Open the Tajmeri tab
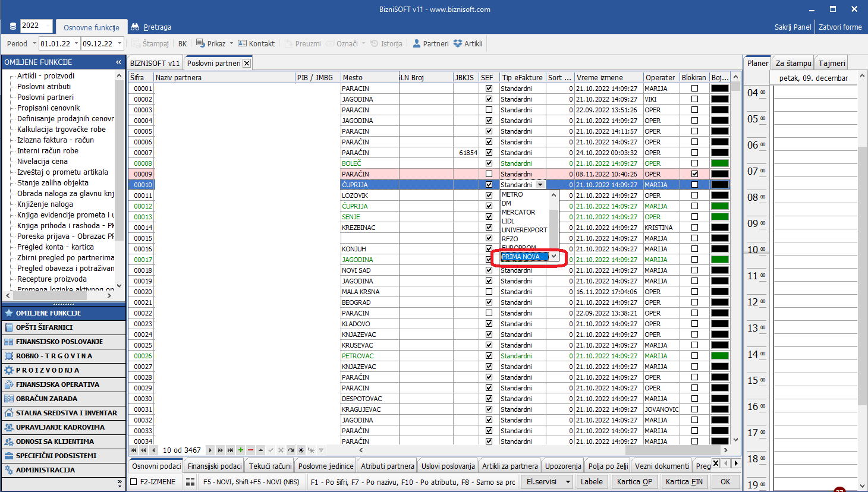This screenshot has height=492, width=868. tap(831, 63)
